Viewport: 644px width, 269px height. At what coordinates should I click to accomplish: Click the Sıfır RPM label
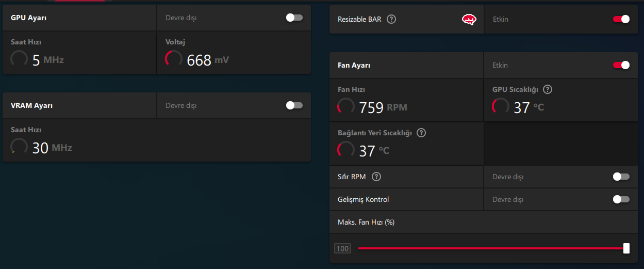[352, 177]
